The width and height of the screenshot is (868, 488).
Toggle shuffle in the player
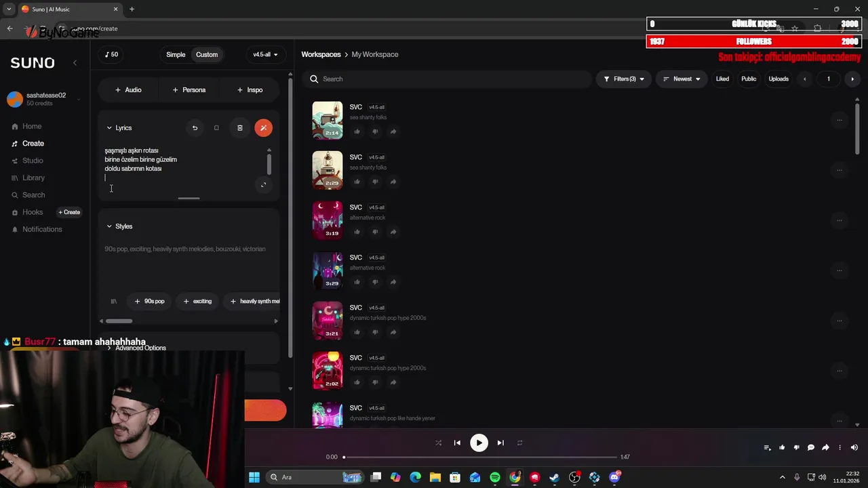click(438, 443)
